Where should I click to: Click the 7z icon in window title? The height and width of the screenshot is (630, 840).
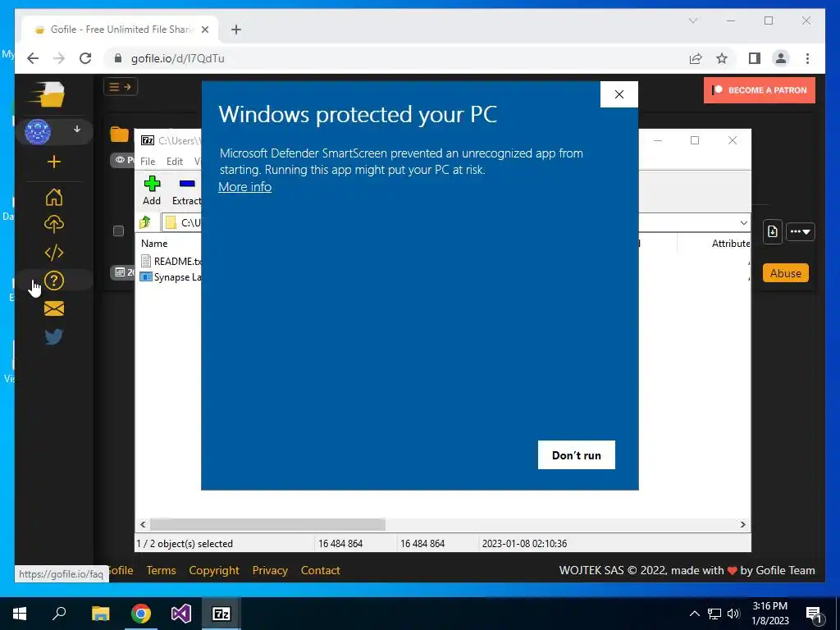[x=148, y=140]
